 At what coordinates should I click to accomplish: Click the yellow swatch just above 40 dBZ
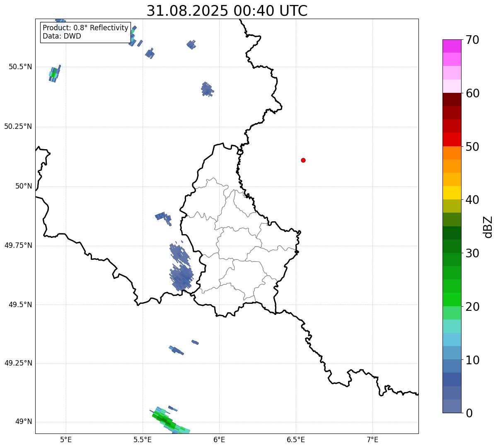[452, 193]
